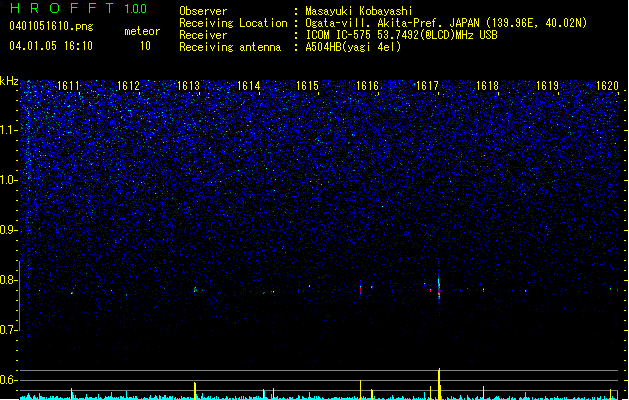The image size is (629, 400).
Task: Click the 0.9 kHz frequency axis label
Action: [9, 230]
